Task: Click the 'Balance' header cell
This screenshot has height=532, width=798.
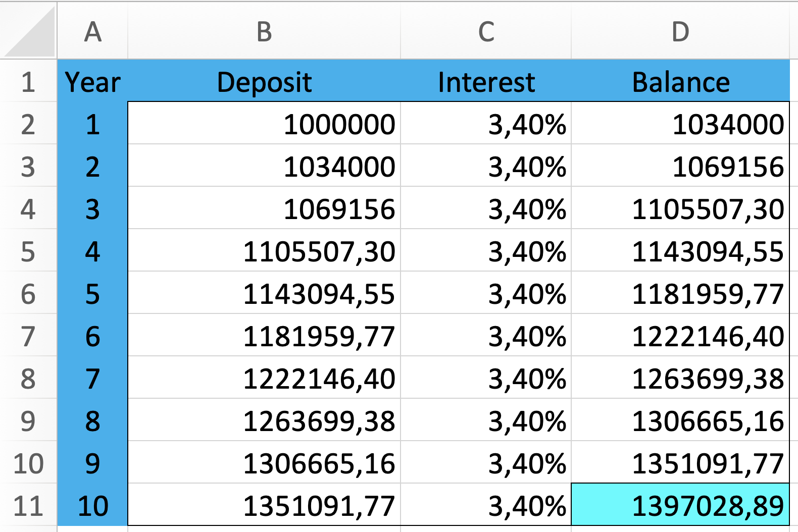Action: [680, 81]
